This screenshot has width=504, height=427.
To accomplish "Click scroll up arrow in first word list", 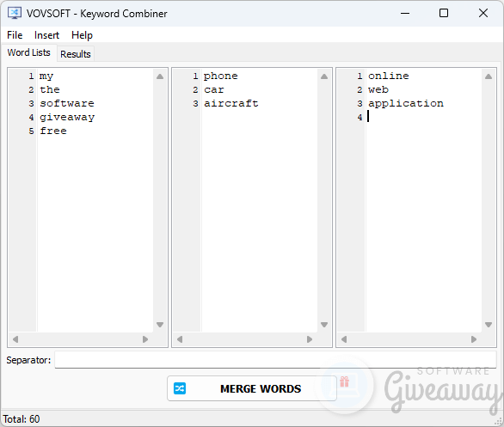I will [x=160, y=76].
